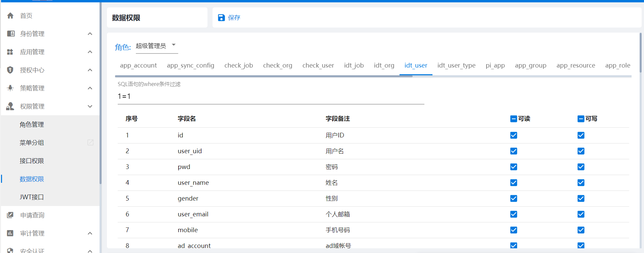Switch to the check_org tab

277,66
